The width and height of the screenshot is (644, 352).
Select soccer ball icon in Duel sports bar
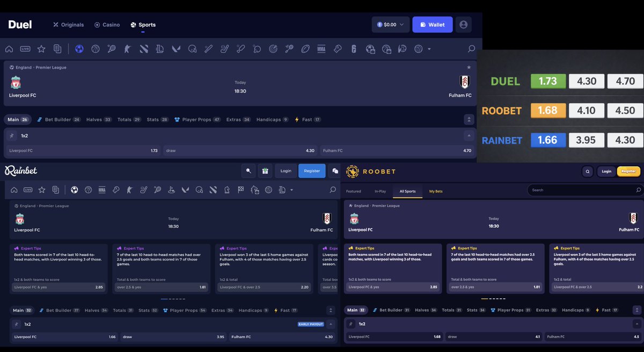point(79,49)
